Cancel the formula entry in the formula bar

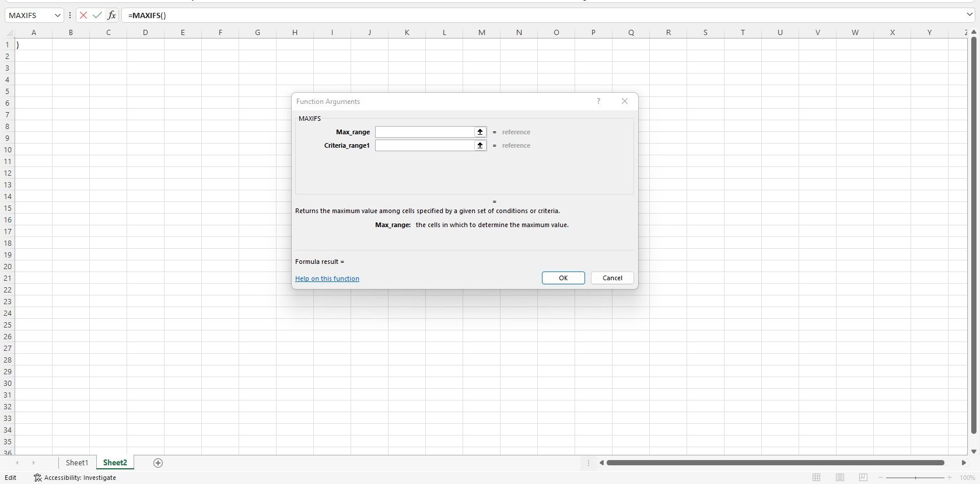click(x=83, y=15)
